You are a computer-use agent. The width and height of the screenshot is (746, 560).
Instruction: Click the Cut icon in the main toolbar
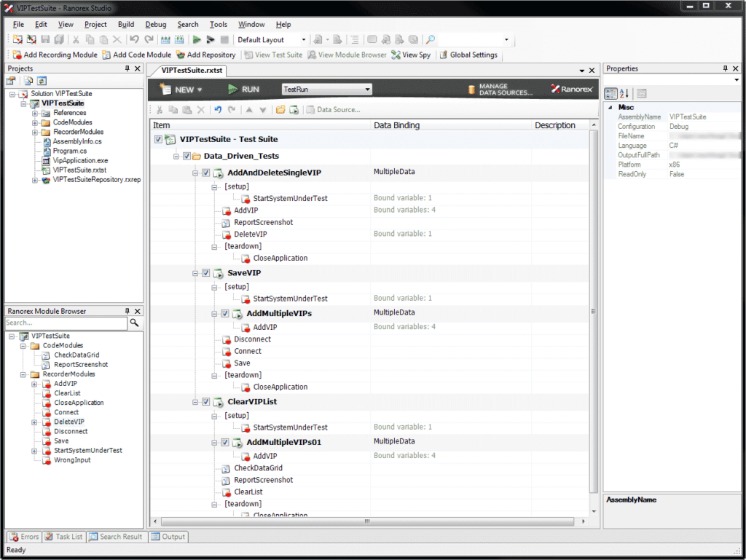(x=76, y=39)
